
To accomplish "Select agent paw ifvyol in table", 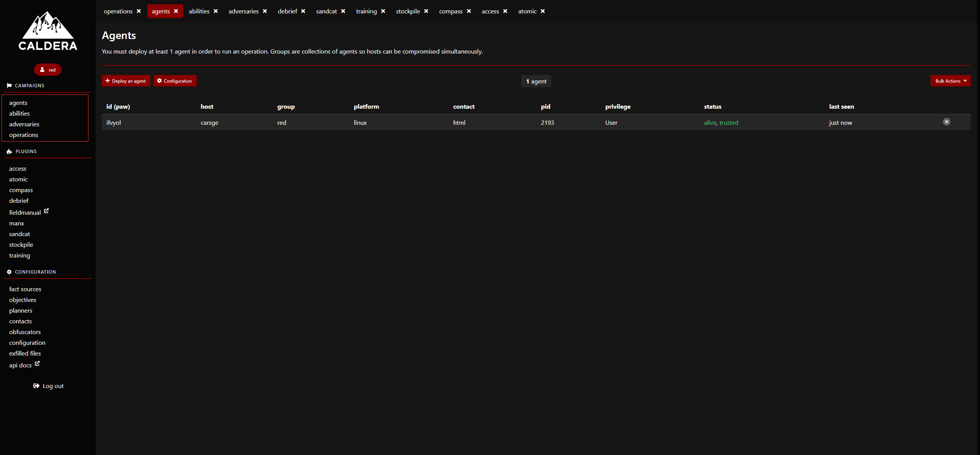I will click(114, 122).
